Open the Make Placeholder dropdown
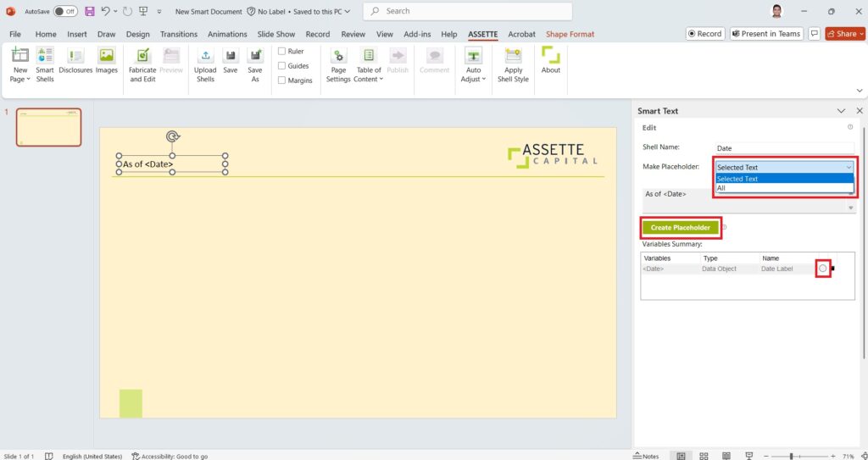 pyautogui.click(x=784, y=167)
